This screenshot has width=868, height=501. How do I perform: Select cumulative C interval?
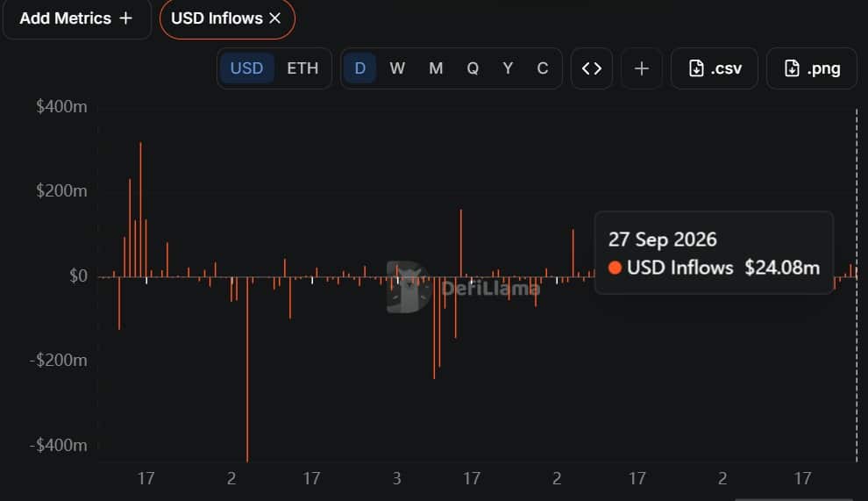pyautogui.click(x=543, y=68)
